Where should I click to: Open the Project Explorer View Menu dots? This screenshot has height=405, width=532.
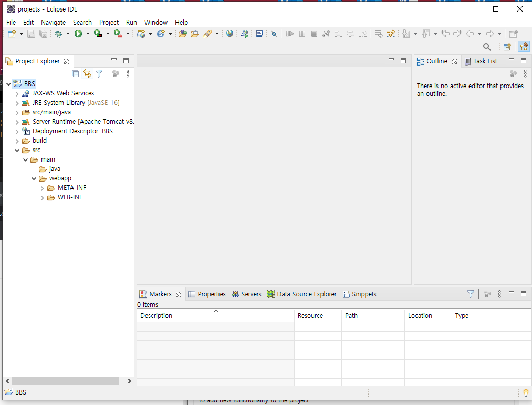click(128, 73)
